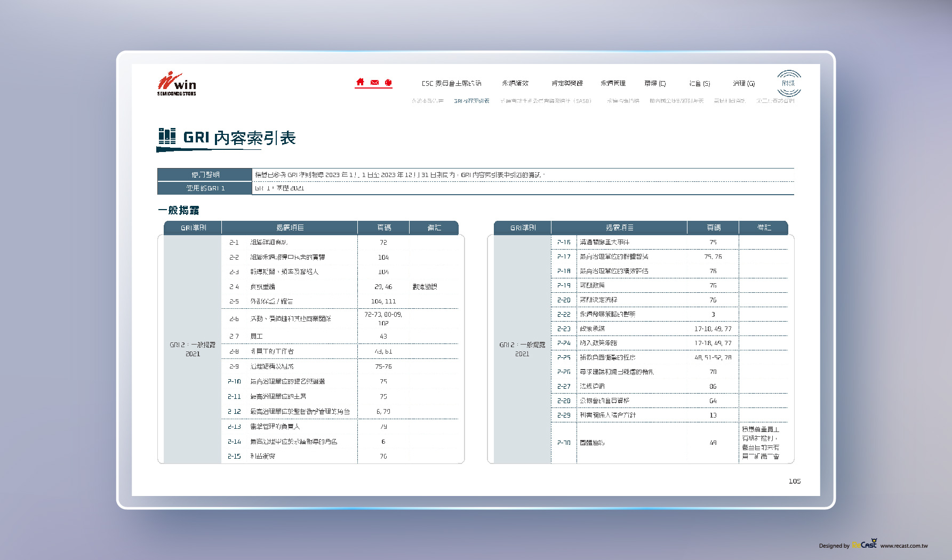Click the 使用的GRI 1 row label
The height and width of the screenshot is (560, 952).
point(205,188)
